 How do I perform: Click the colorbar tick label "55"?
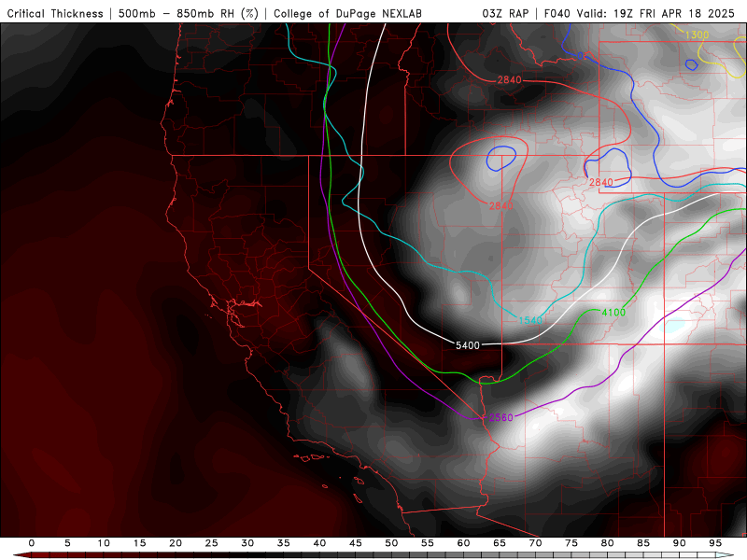tap(428, 543)
